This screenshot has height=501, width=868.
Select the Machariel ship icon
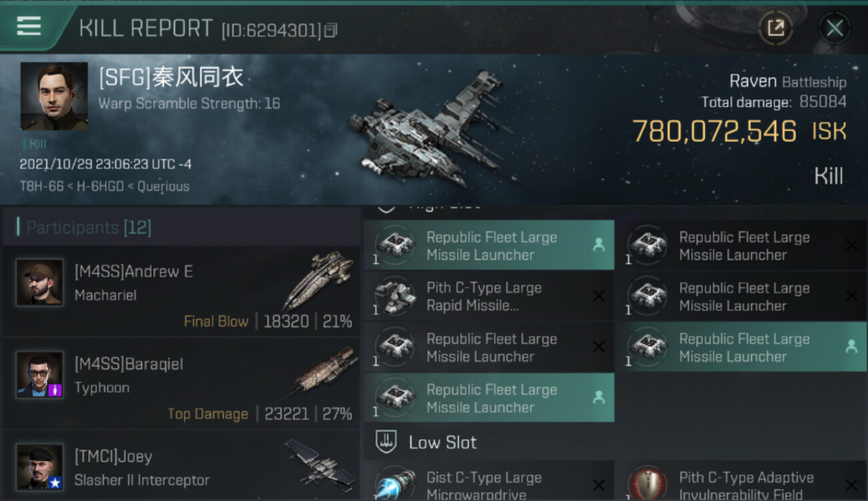318,280
